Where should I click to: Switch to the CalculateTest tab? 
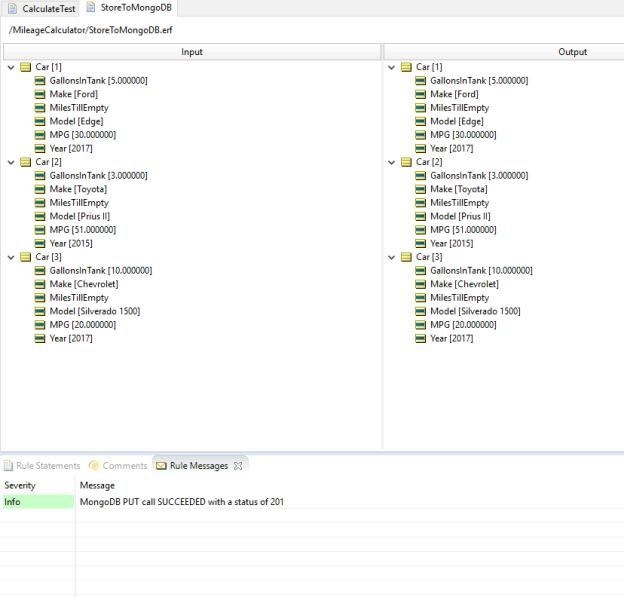click(48, 8)
